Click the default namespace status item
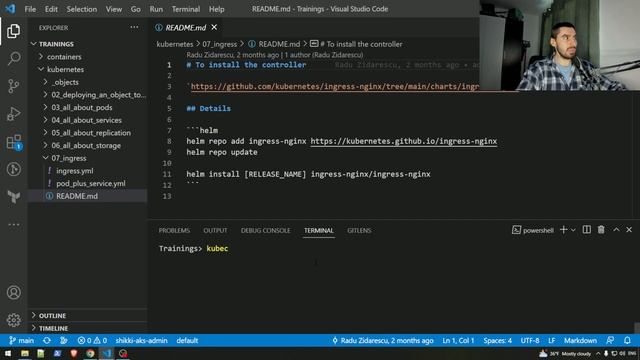The width and height of the screenshot is (640, 360). tap(187, 340)
